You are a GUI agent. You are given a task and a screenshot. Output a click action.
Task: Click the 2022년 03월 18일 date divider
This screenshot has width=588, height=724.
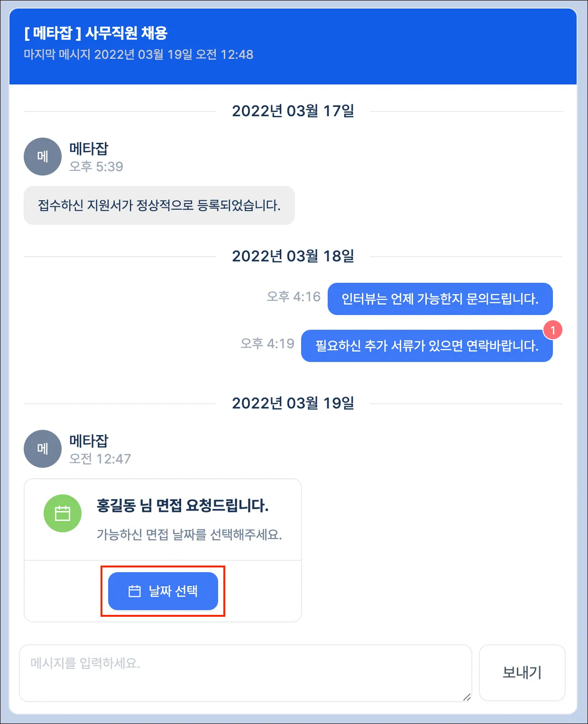point(293,257)
